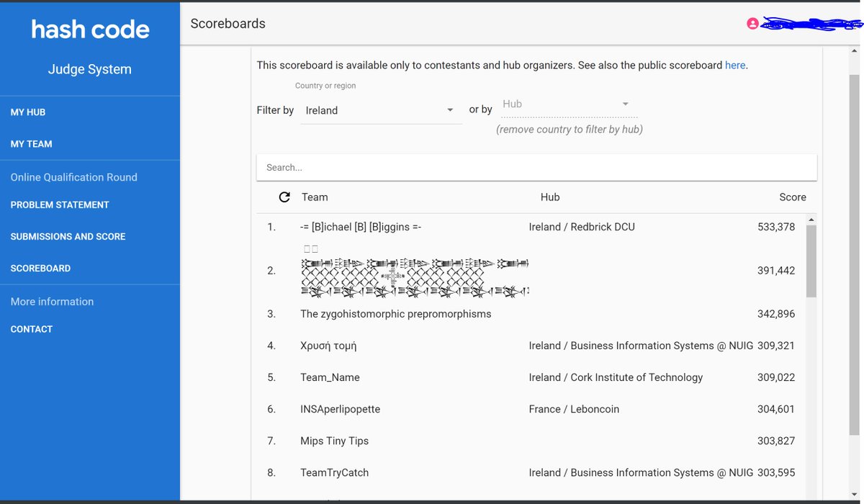Screen dimensions: 864x504
Task: Select the 'Team_Name' row
Action: tap(536, 377)
